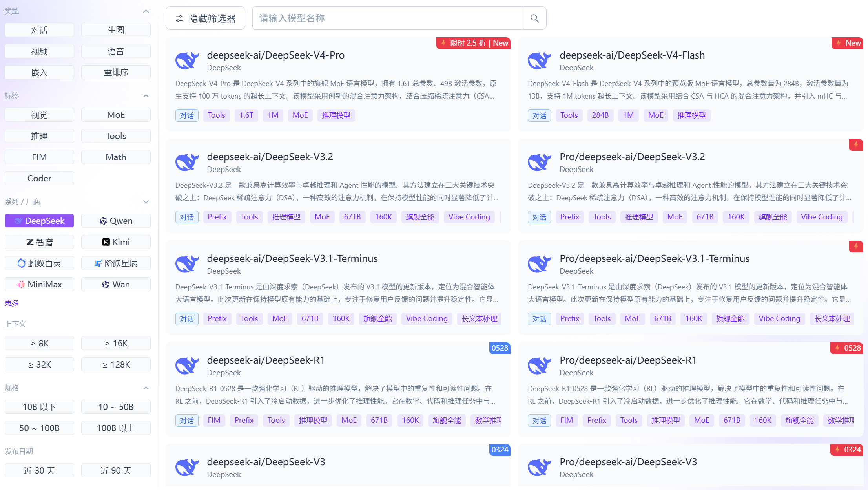Filter context by ≥ 8K
868x490 pixels.
[x=39, y=343]
